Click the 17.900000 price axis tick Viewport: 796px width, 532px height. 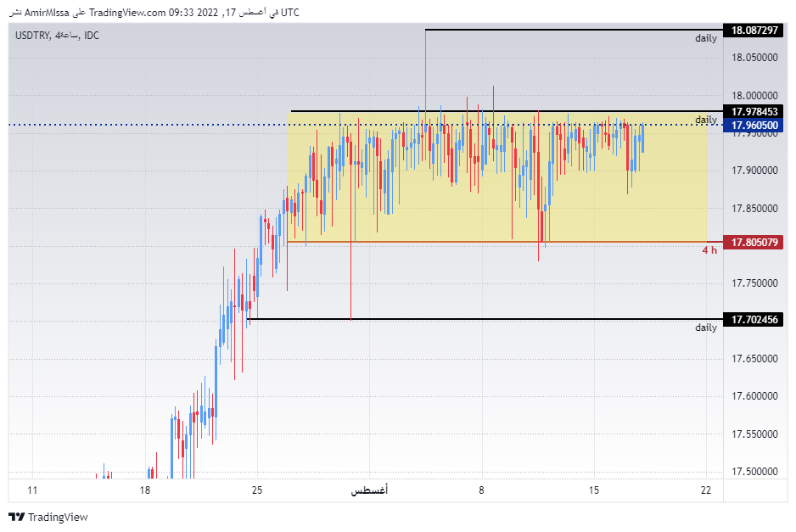click(754, 171)
